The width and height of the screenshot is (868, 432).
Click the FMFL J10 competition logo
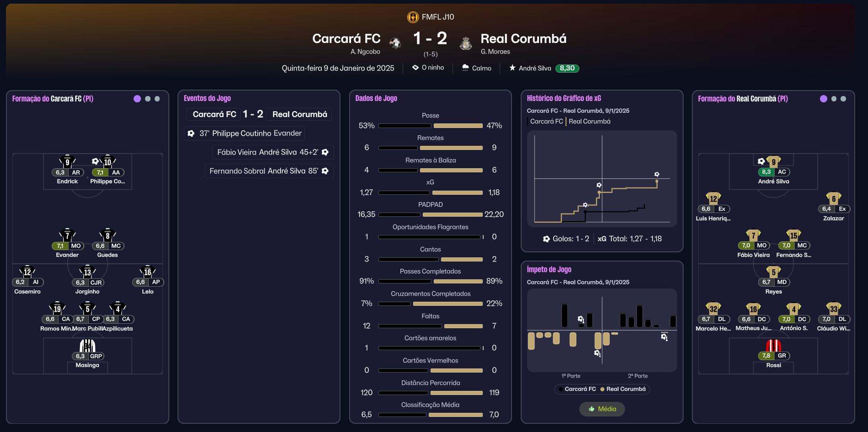click(x=413, y=17)
